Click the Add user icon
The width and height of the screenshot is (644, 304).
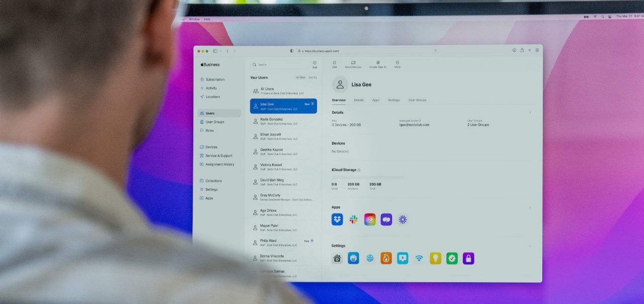[314, 64]
